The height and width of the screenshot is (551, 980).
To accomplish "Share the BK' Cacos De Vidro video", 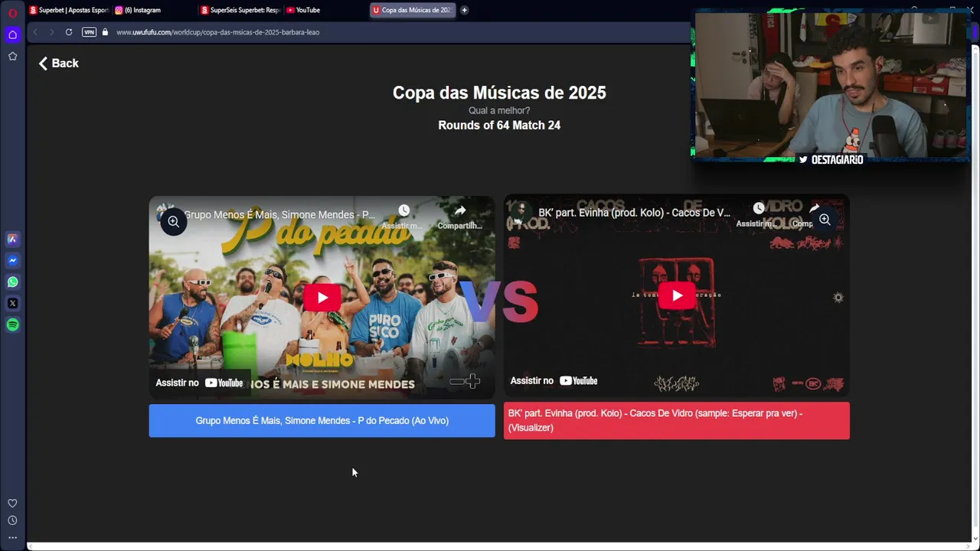I will pyautogui.click(x=813, y=214).
